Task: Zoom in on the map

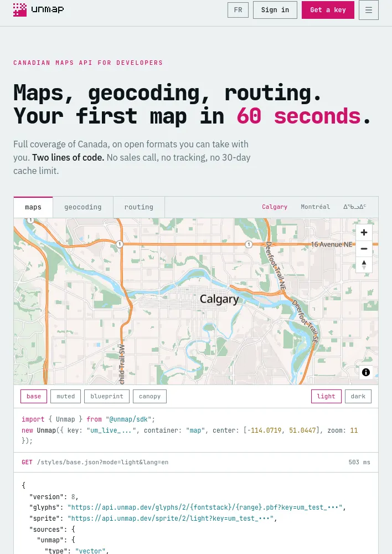Action: 364,233
